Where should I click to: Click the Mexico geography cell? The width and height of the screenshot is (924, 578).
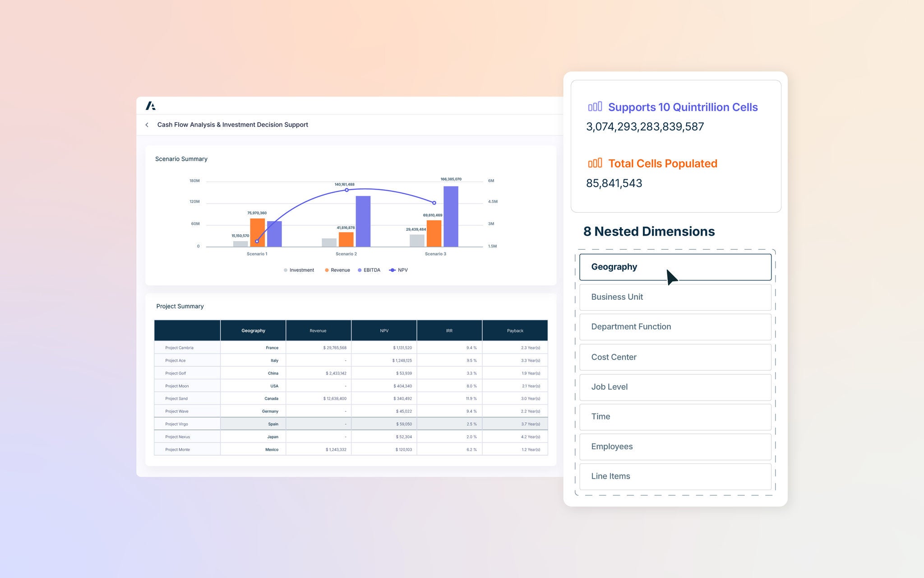253,449
